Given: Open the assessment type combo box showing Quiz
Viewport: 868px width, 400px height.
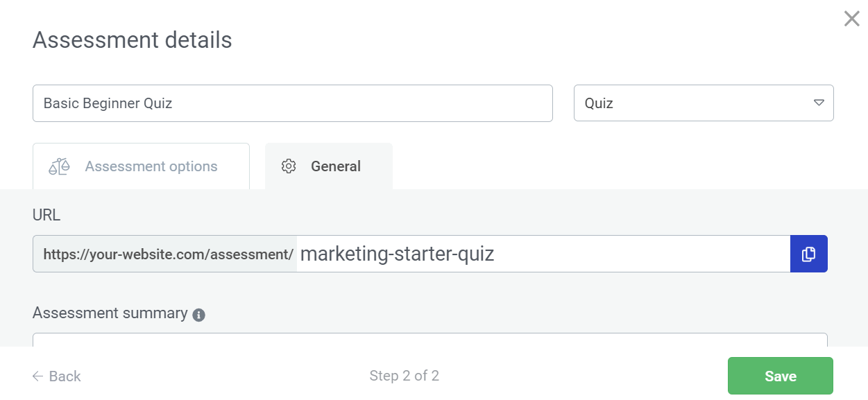Looking at the screenshot, I should coord(694,103).
